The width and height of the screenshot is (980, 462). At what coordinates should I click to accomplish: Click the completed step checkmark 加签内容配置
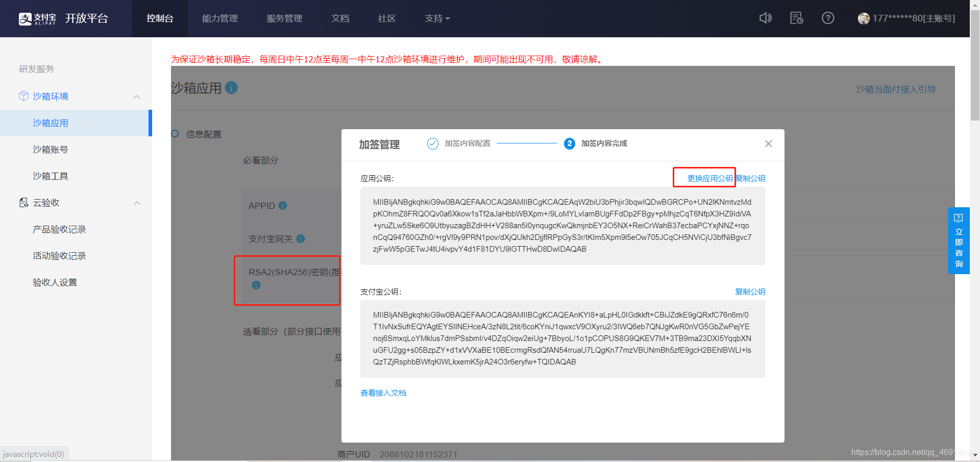click(433, 143)
